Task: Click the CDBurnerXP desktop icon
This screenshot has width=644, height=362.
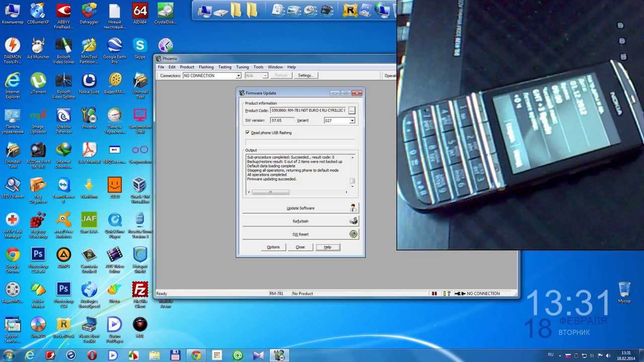Action: [38, 14]
